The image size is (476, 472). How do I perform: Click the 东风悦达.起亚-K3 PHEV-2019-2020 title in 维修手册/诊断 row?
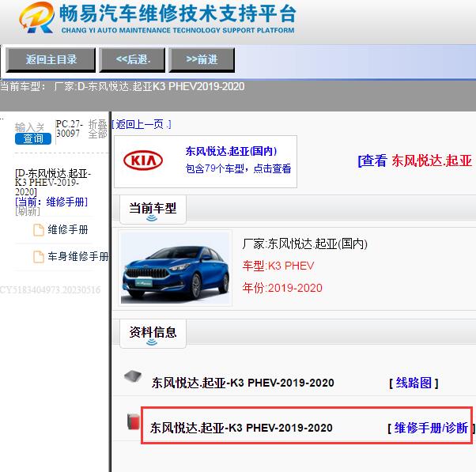(241, 428)
